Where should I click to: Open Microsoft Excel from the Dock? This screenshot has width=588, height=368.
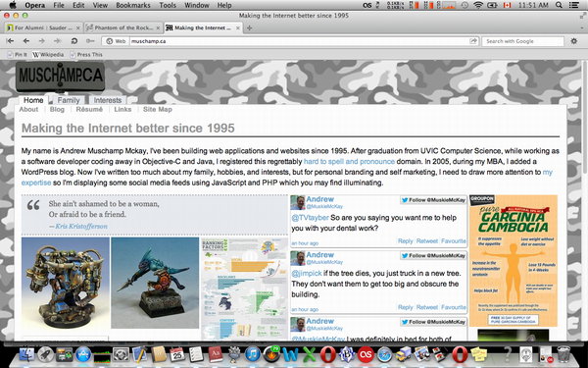(310, 354)
